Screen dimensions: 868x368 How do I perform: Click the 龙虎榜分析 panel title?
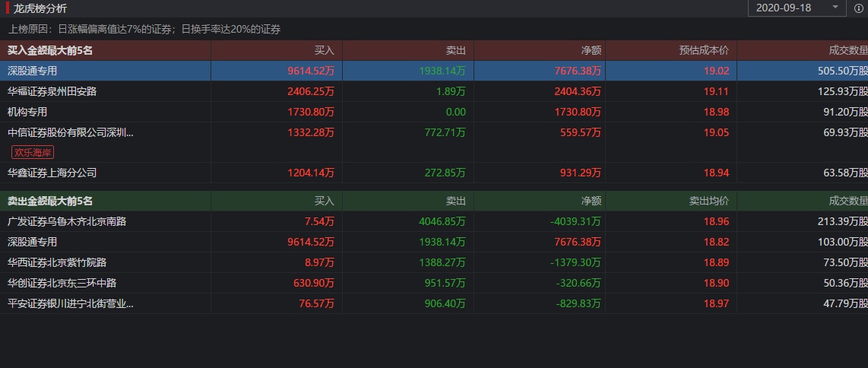(x=40, y=8)
